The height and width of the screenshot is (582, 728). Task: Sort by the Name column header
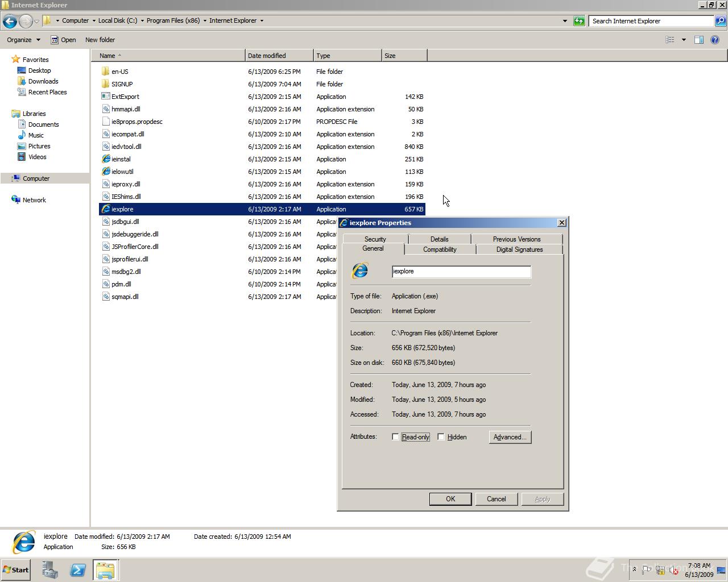tap(168, 56)
